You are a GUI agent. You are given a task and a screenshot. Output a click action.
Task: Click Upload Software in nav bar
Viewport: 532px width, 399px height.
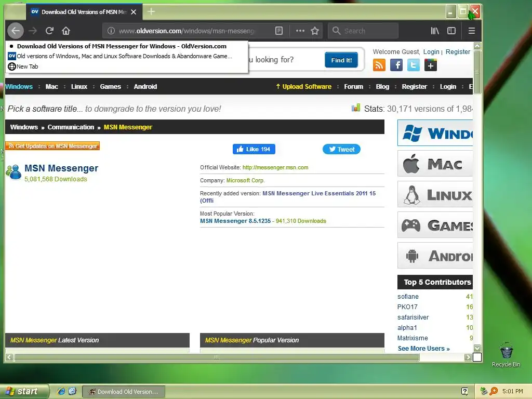(x=303, y=87)
